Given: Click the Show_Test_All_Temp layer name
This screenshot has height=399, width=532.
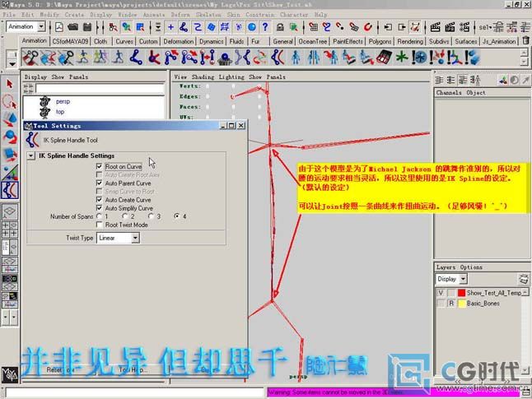Looking at the screenshot, I should (494, 293).
